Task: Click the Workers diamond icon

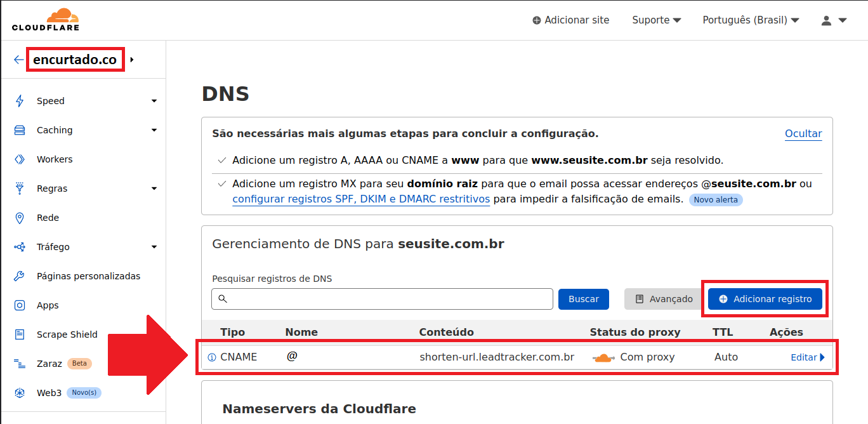Action: [20, 159]
